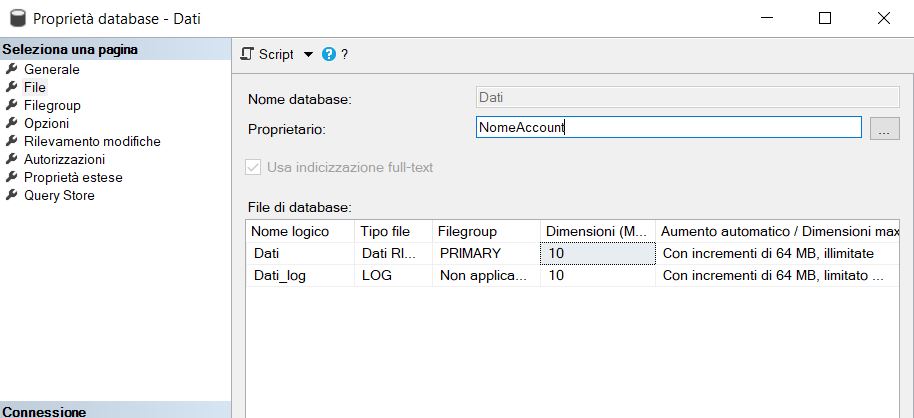The height and width of the screenshot is (418, 914).
Task: Select the Proprietà estese page
Action: click(73, 178)
